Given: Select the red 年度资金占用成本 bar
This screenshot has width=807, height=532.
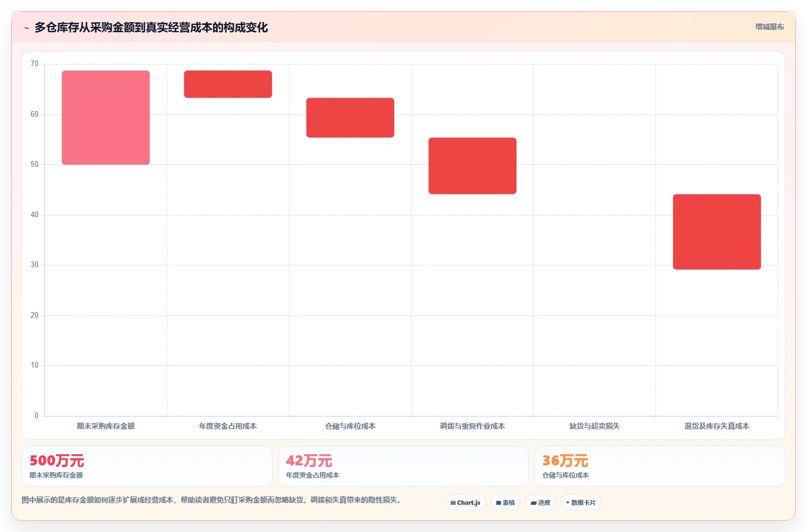Looking at the screenshot, I should click(228, 84).
